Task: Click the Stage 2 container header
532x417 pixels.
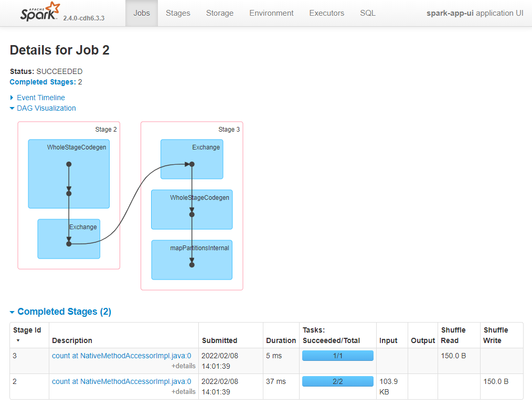Action: coord(105,129)
